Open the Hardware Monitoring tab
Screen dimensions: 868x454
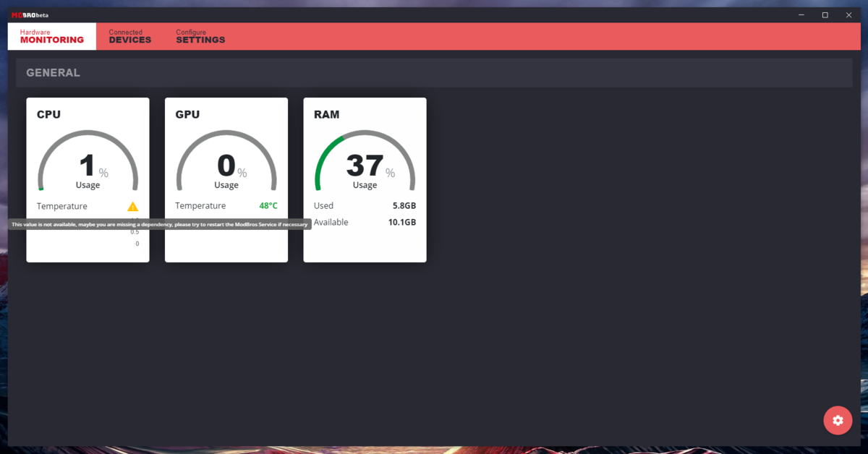coord(52,36)
